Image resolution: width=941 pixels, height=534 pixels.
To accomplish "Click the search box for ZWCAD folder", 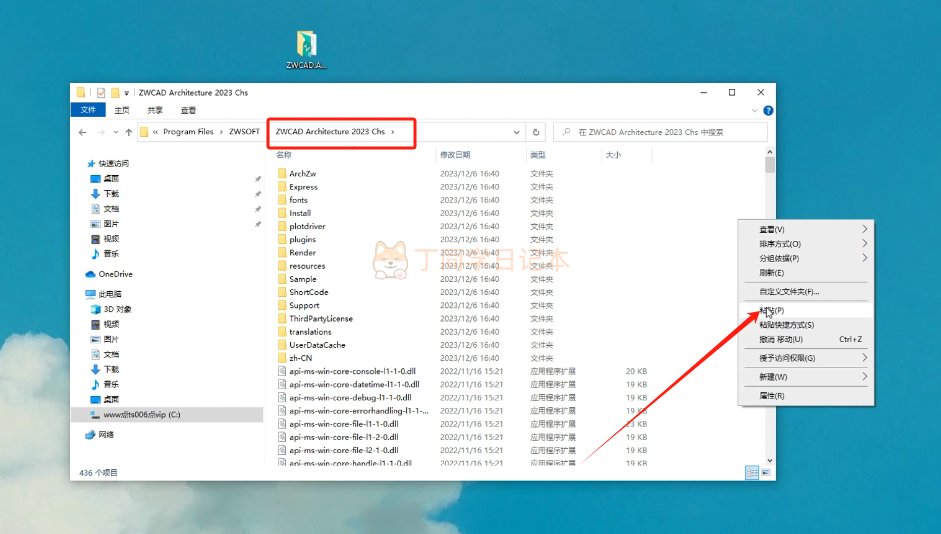I will 665,132.
